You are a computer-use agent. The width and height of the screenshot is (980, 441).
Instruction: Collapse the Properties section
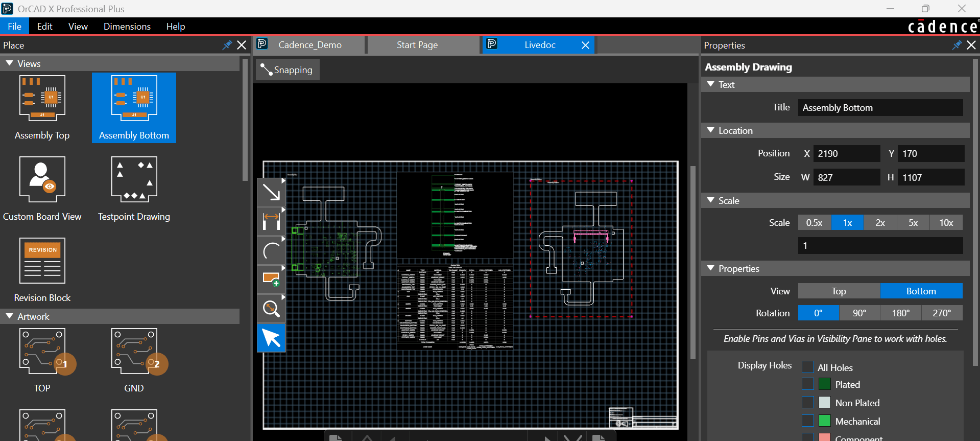(x=711, y=268)
